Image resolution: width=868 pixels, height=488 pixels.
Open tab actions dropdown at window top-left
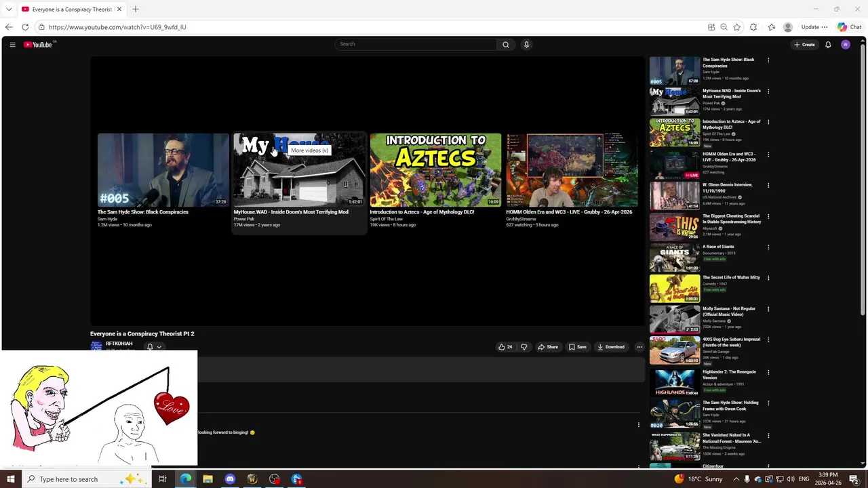(x=9, y=9)
